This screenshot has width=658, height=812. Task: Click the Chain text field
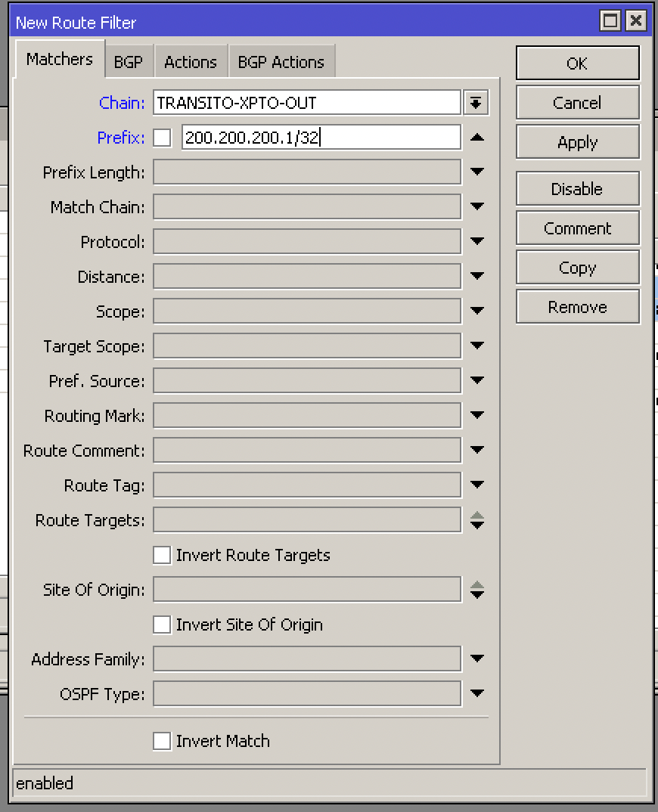(x=307, y=103)
